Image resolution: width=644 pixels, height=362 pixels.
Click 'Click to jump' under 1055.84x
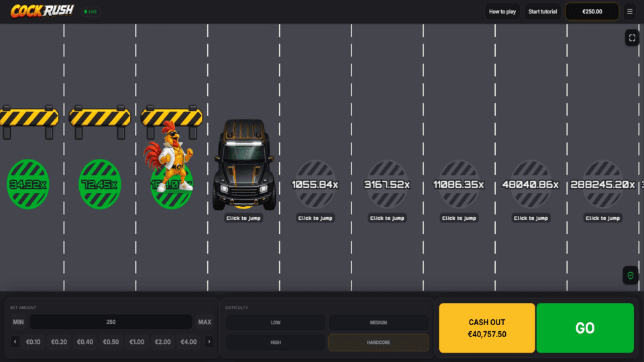pos(315,218)
